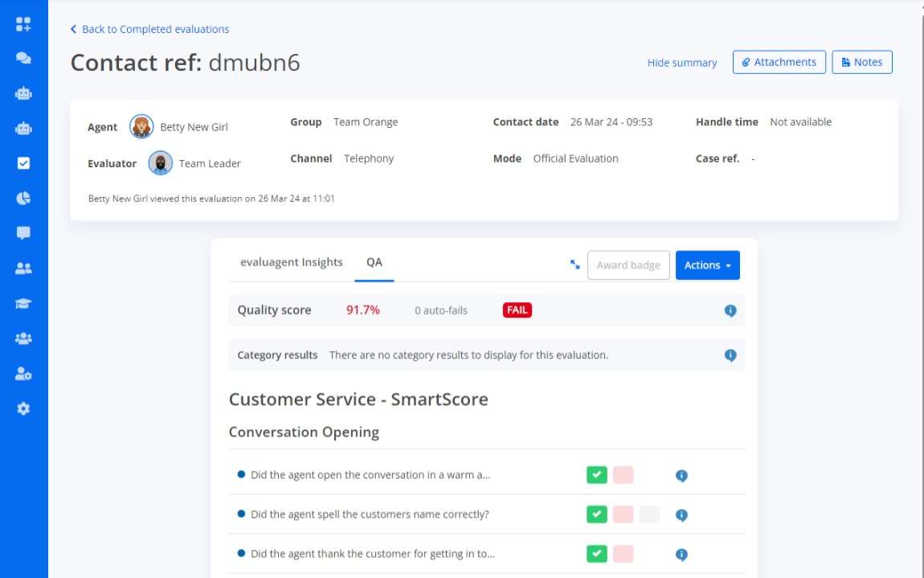Open the comment icon for the name spelling question
This screenshot has width=924, height=578.
point(681,514)
